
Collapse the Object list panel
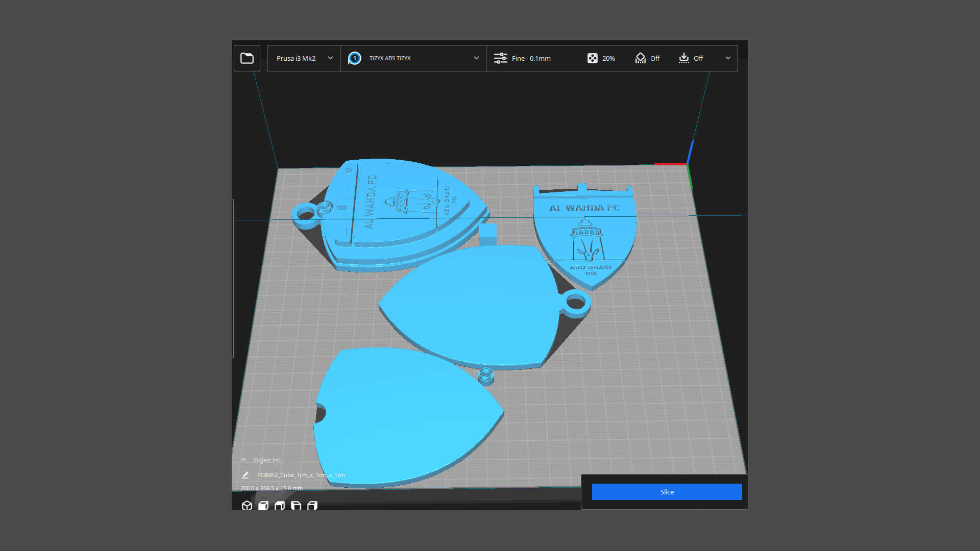244,460
